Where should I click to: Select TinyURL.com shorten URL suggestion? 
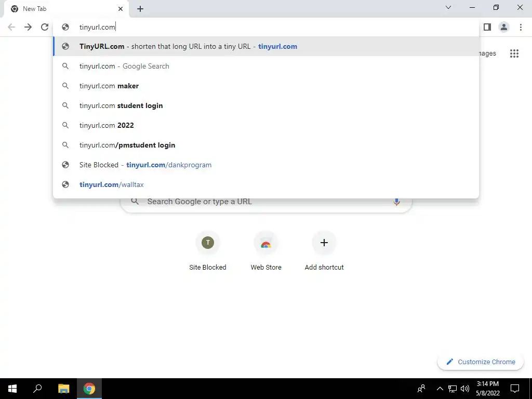coord(266,46)
